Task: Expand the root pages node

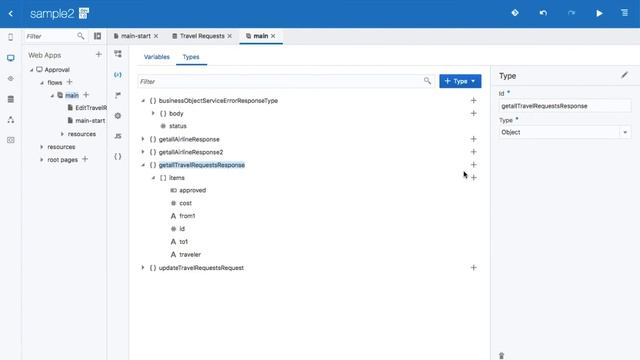Action: coord(42,160)
